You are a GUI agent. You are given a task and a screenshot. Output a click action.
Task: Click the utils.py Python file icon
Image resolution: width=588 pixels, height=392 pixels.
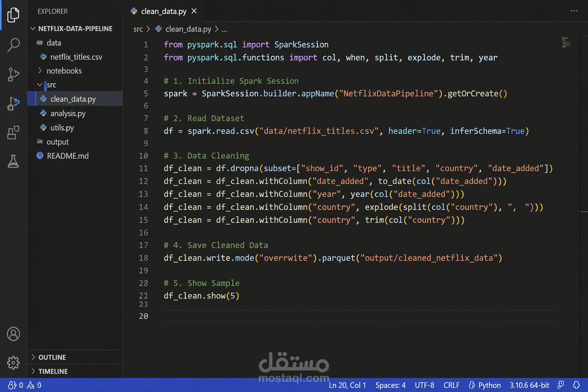coord(44,127)
